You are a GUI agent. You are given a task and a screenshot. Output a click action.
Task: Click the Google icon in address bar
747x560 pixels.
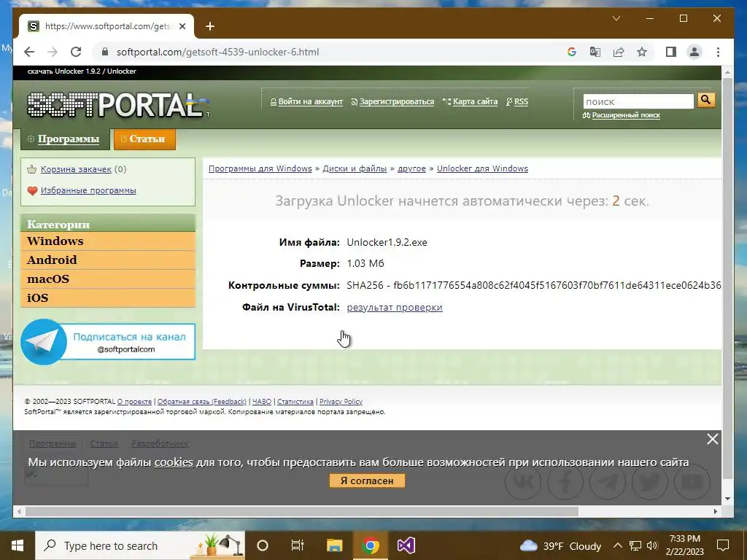click(x=572, y=52)
